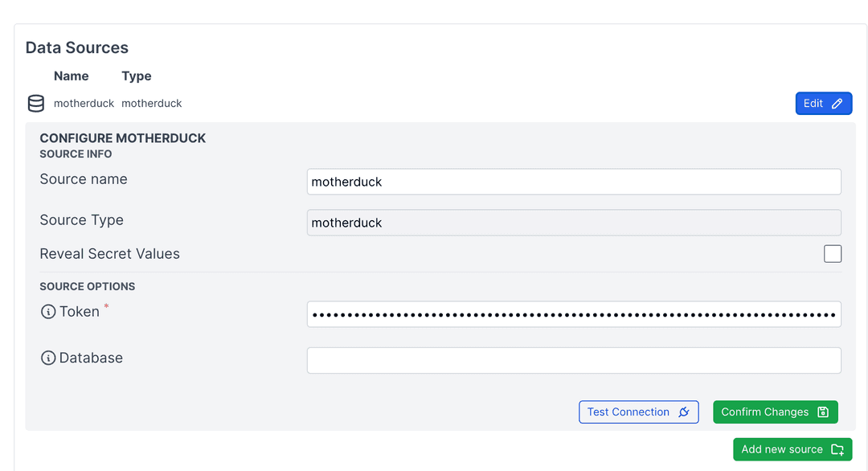This screenshot has width=868, height=471.
Task: Click the info icon next to Database
Action: click(x=47, y=358)
